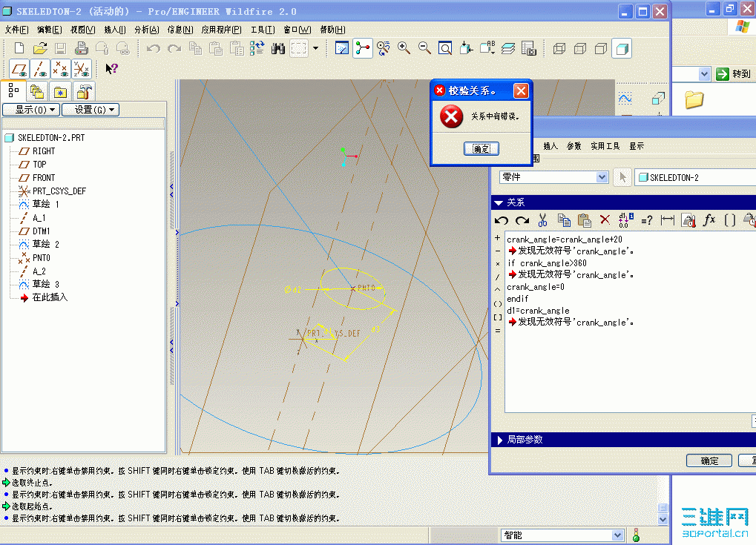Viewport: 756px width, 545px height.
Task: Open the View Manager icon
Action: coord(529,48)
